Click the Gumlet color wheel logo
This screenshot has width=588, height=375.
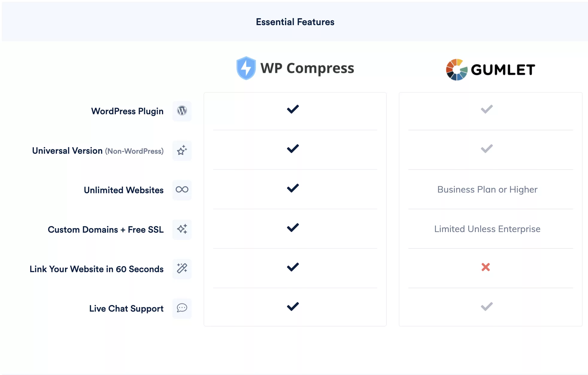457,70
